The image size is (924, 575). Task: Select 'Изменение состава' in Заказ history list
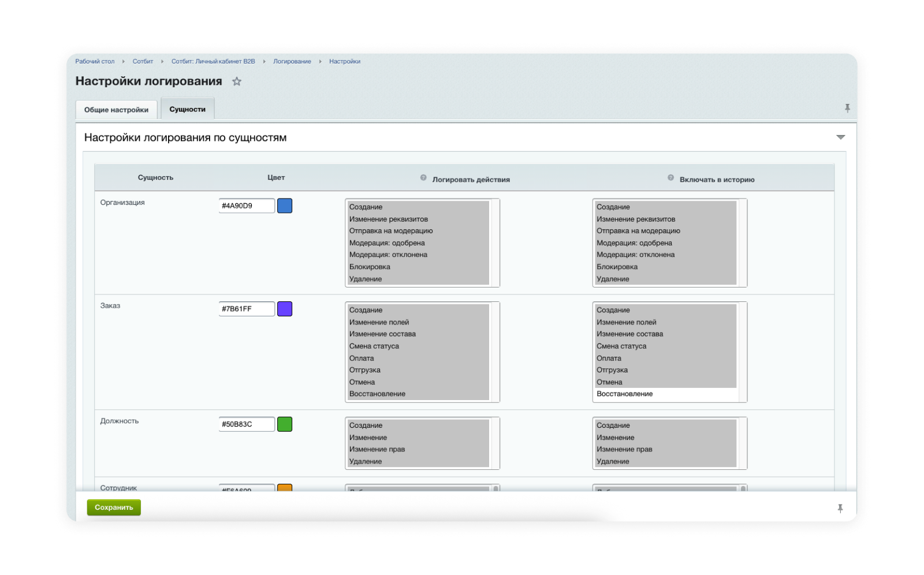(666, 334)
